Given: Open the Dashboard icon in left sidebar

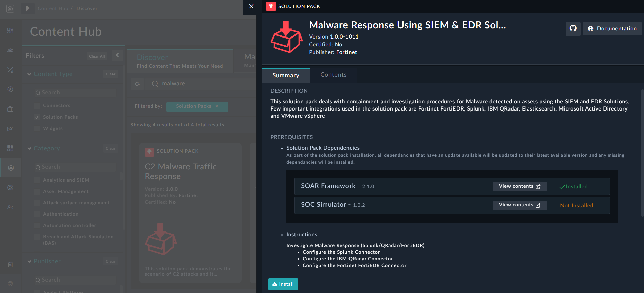Looking at the screenshot, I should (x=10, y=31).
